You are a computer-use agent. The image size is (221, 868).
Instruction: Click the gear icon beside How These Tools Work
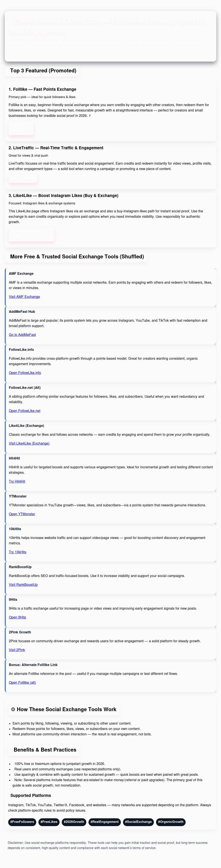tap(13, 709)
